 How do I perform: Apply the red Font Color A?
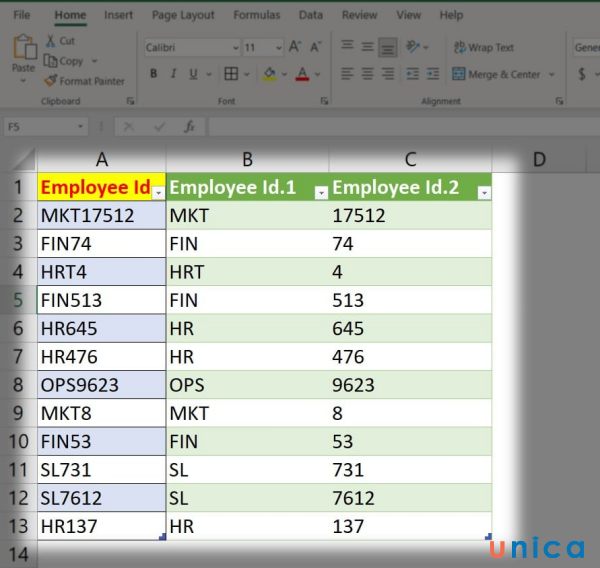pyautogui.click(x=302, y=73)
